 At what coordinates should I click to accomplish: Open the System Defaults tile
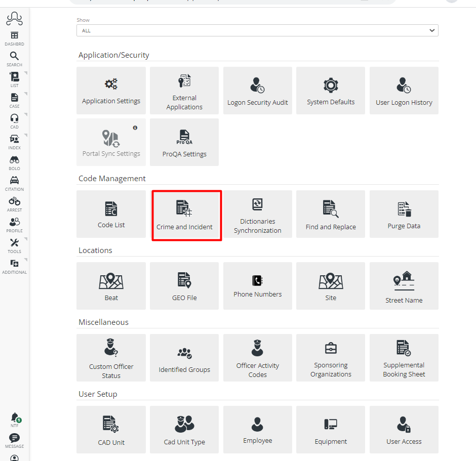tap(330, 90)
